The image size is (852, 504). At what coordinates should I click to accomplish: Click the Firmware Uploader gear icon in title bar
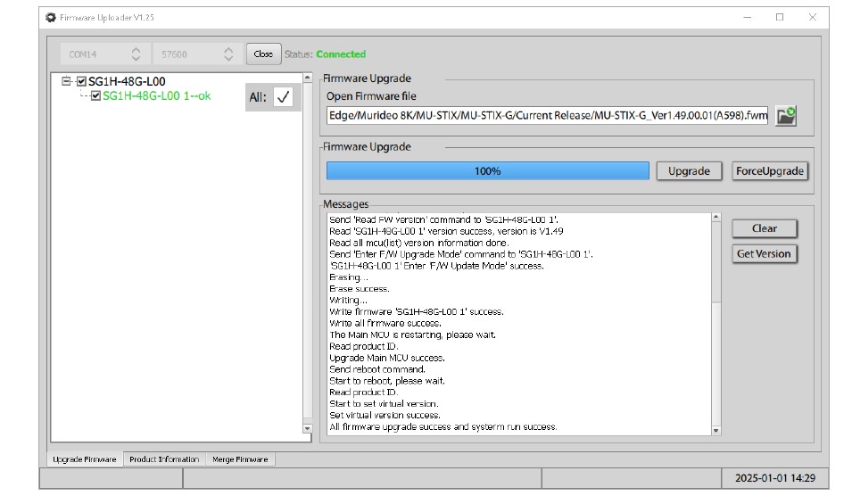coord(51,17)
